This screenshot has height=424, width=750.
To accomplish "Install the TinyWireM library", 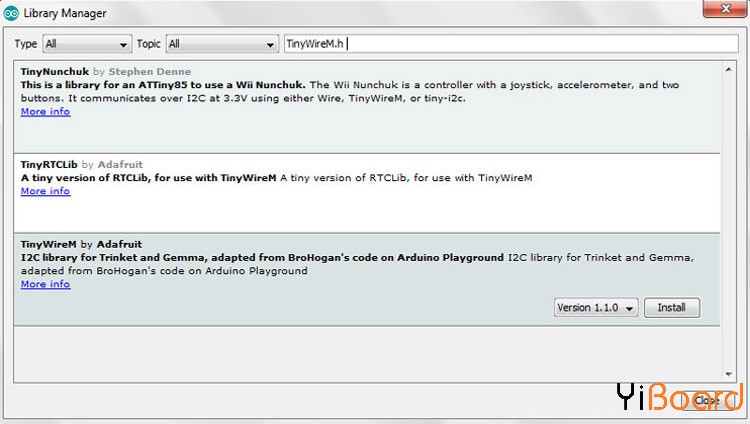I will pos(671,308).
